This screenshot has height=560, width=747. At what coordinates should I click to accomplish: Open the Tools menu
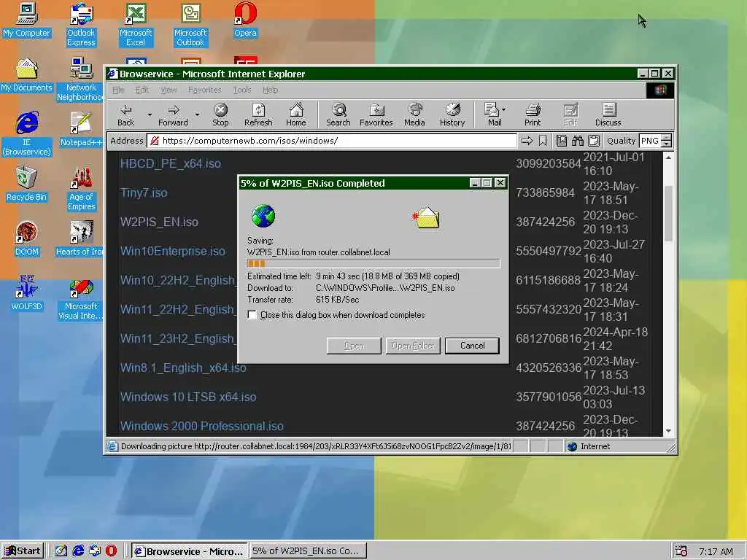point(242,90)
